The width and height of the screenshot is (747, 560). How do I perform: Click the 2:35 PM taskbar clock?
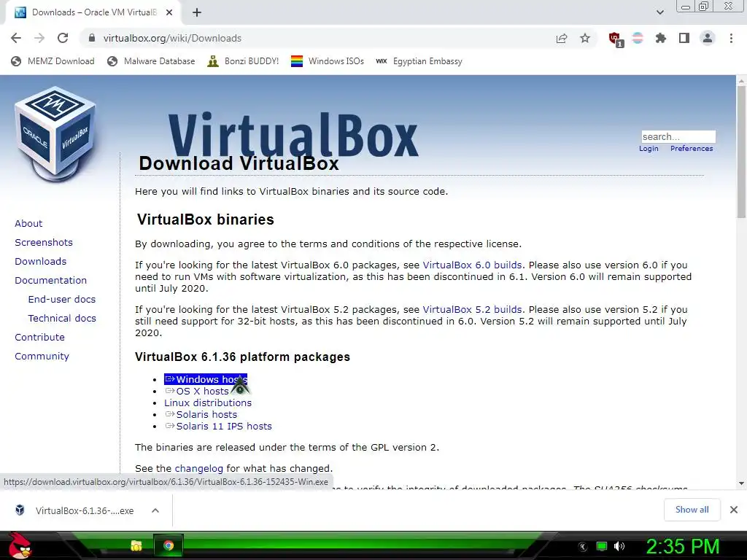pyautogui.click(x=683, y=546)
